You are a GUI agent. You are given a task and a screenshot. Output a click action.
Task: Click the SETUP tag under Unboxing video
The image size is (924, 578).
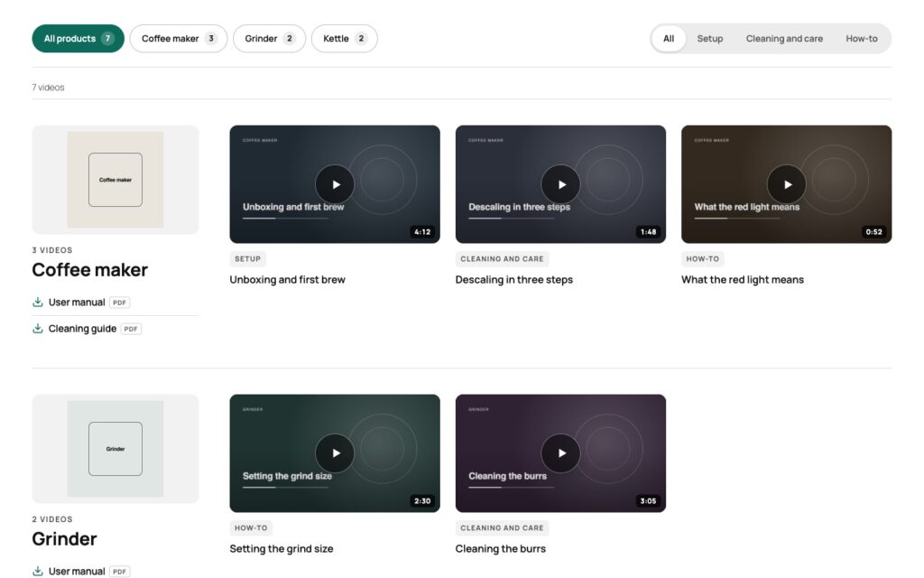tap(247, 259)
